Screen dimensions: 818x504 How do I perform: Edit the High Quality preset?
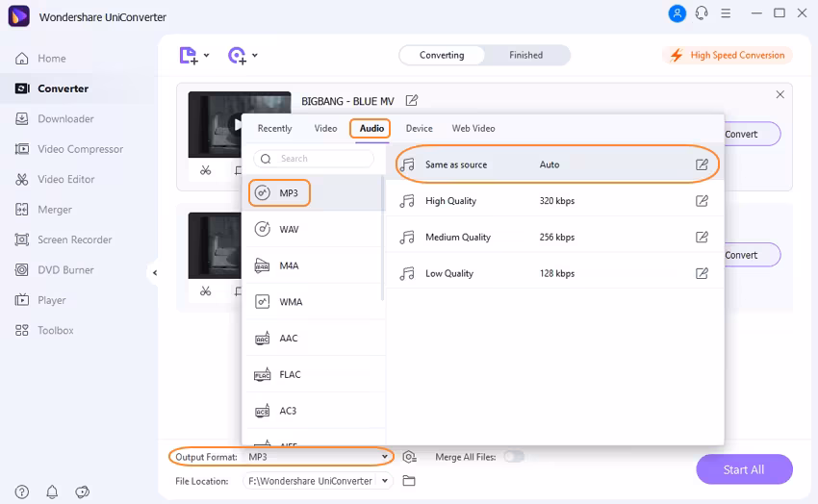pyautogui.click(x=702, y=201)
